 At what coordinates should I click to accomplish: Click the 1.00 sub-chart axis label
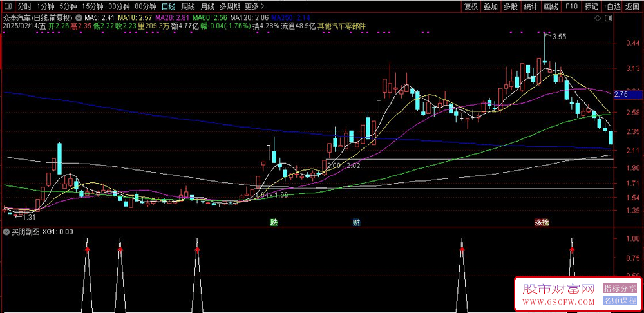coord(634,238)
